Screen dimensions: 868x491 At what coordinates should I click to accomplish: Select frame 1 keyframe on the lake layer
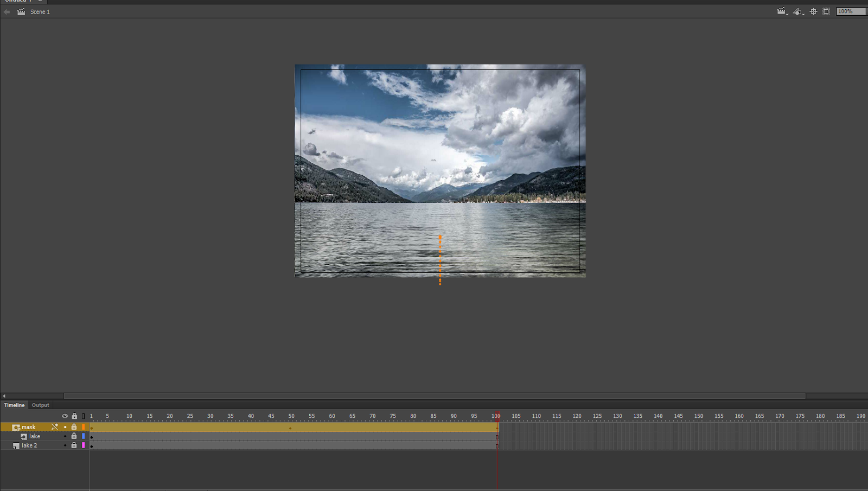click(x=92, y=437)
